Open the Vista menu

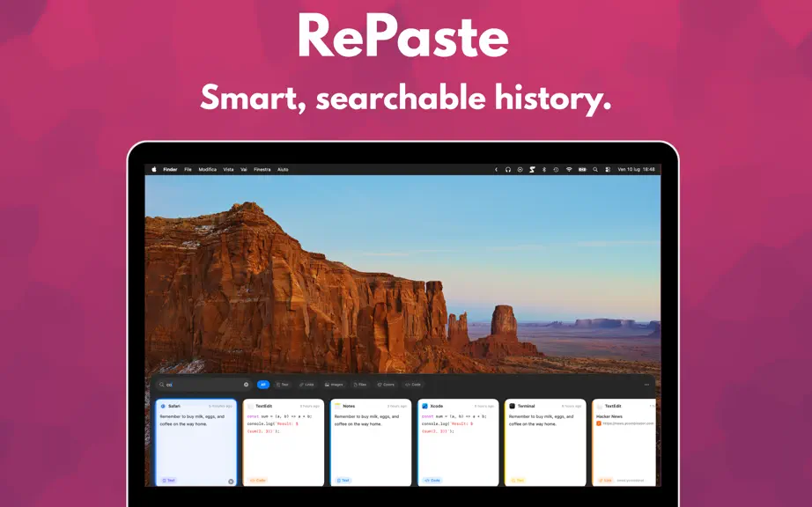(x=228, y=169)
